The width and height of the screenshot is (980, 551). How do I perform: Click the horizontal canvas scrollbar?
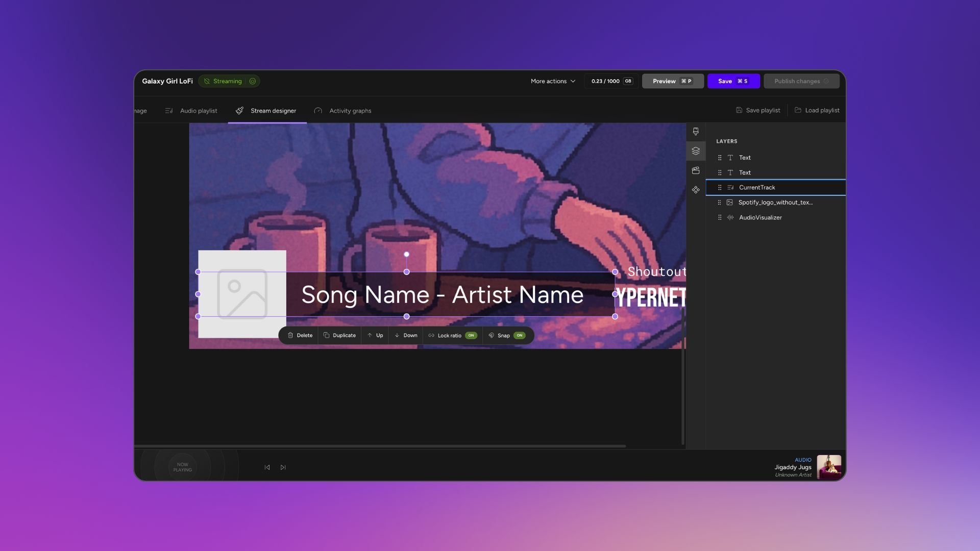click(x=380, y=446)
